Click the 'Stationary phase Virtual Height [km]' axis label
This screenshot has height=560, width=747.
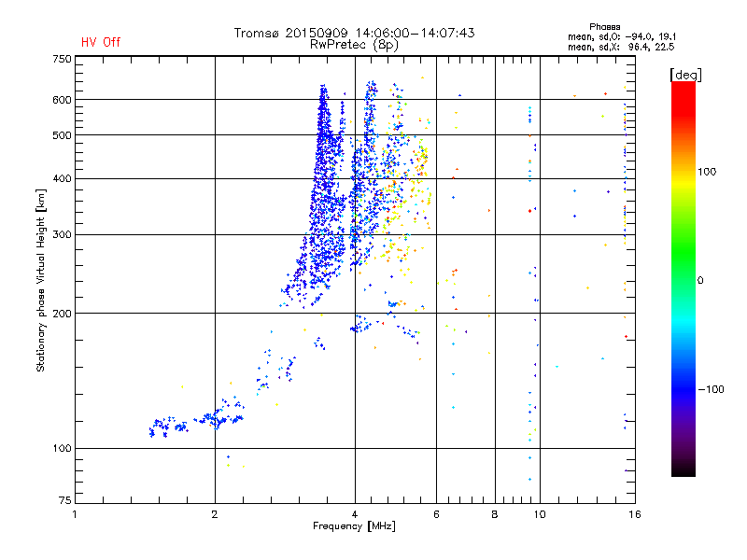(x=41, y=280)
